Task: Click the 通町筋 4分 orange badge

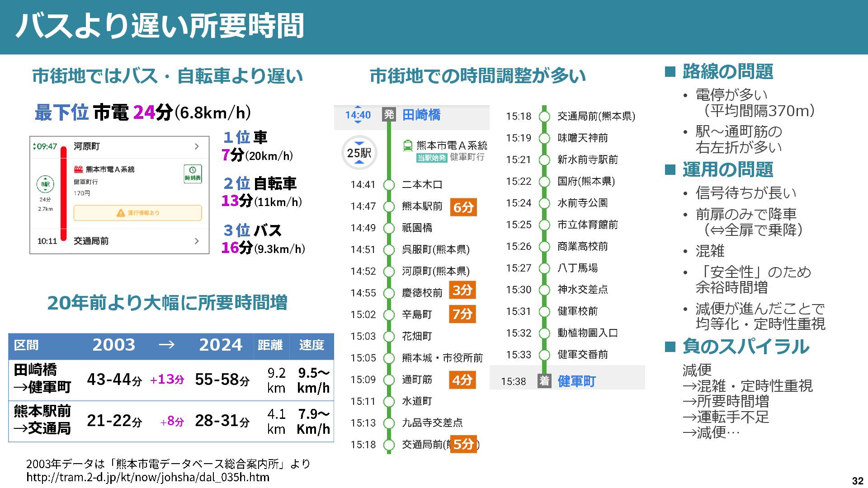Action: pos(462,380)
